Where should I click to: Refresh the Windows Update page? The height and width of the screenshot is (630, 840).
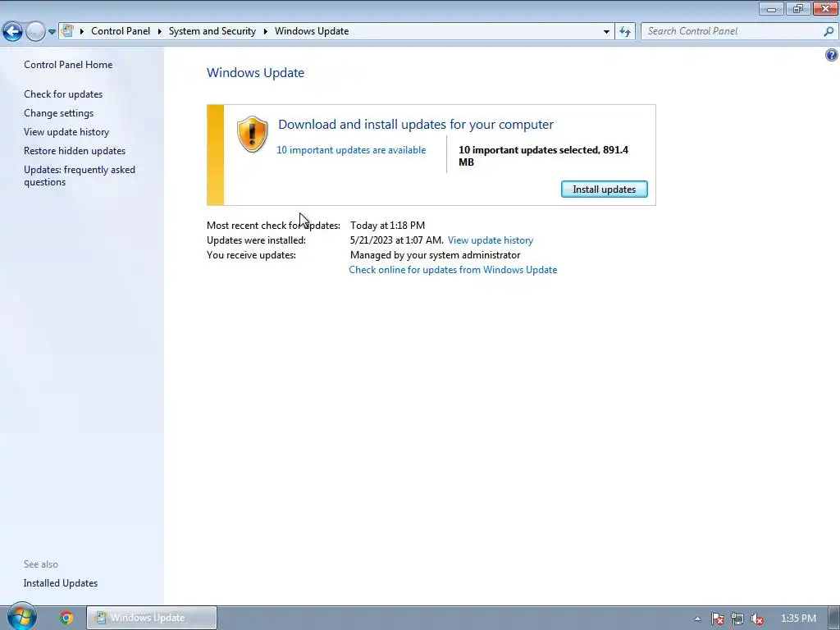pos(625,32)
